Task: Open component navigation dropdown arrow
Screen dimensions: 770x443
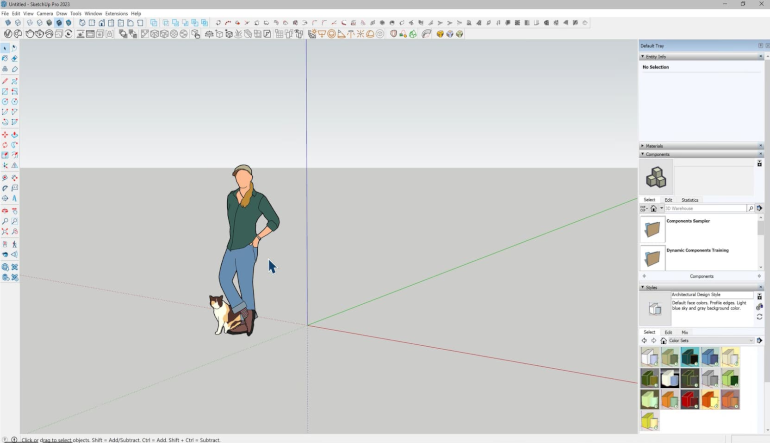Action: tap(661, 208)
